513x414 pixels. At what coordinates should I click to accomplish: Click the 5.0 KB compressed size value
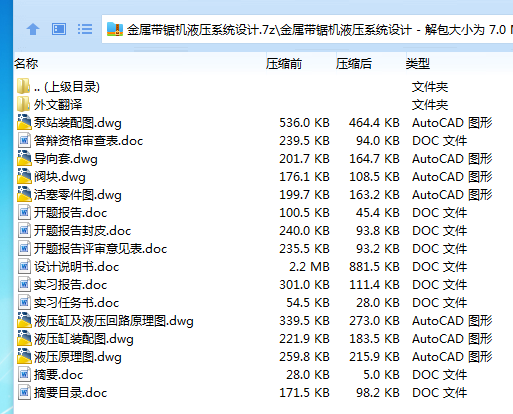click(381, 375)
